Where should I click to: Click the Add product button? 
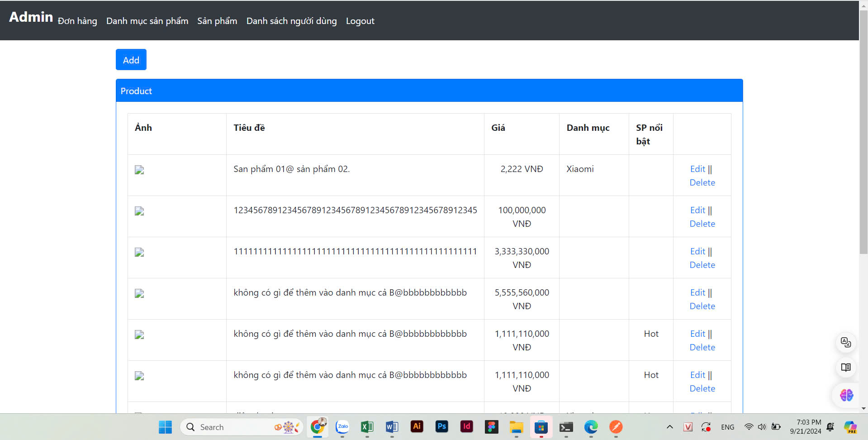click(x=131, y=60)
